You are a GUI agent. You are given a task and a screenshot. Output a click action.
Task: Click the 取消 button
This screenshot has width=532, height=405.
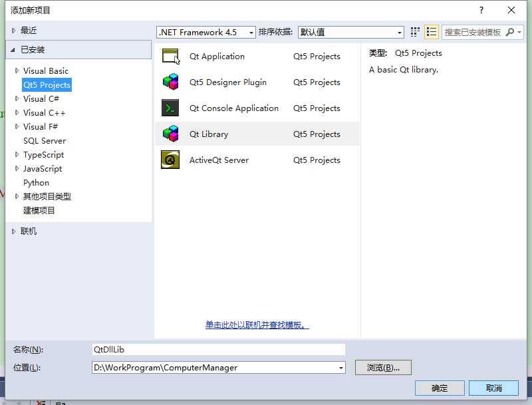click(493, 388)
